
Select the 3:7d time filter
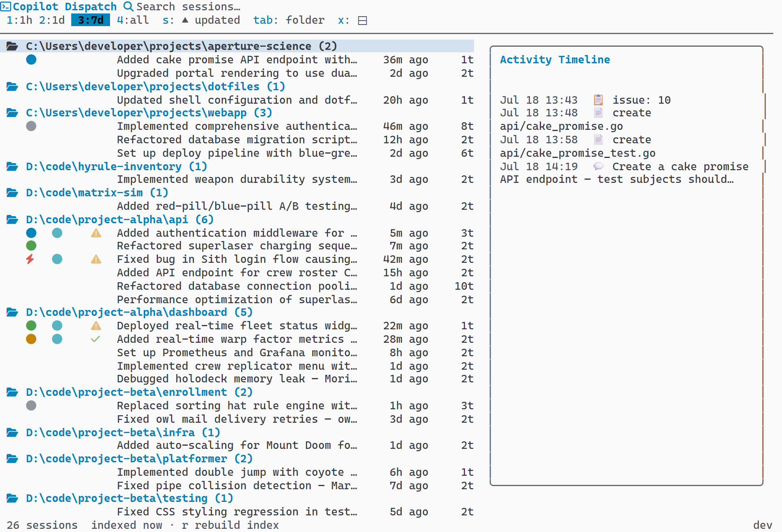[91, 20]
